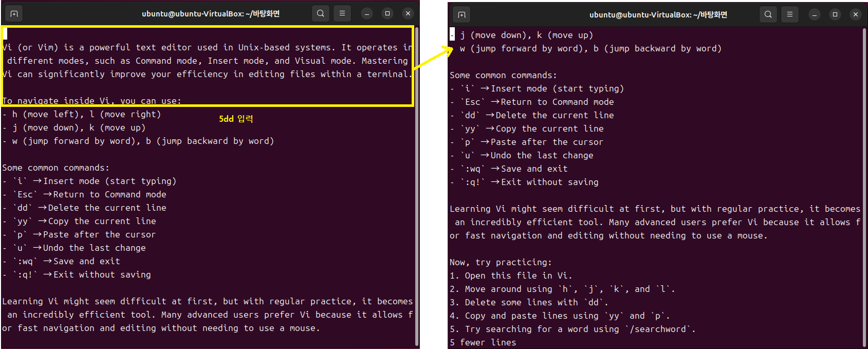Click the right terminal's title bar text
Viewport: 868px width, 349px height.
pos(658,14)
